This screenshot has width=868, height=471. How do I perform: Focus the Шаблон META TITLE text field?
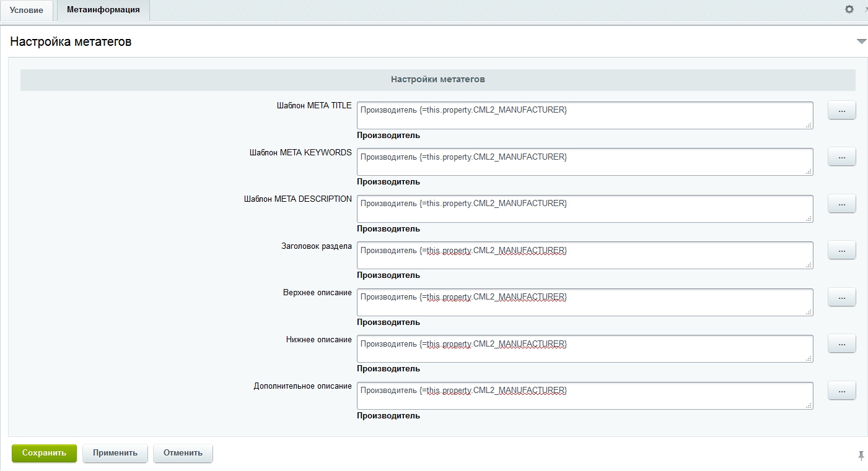pos(585,115)
